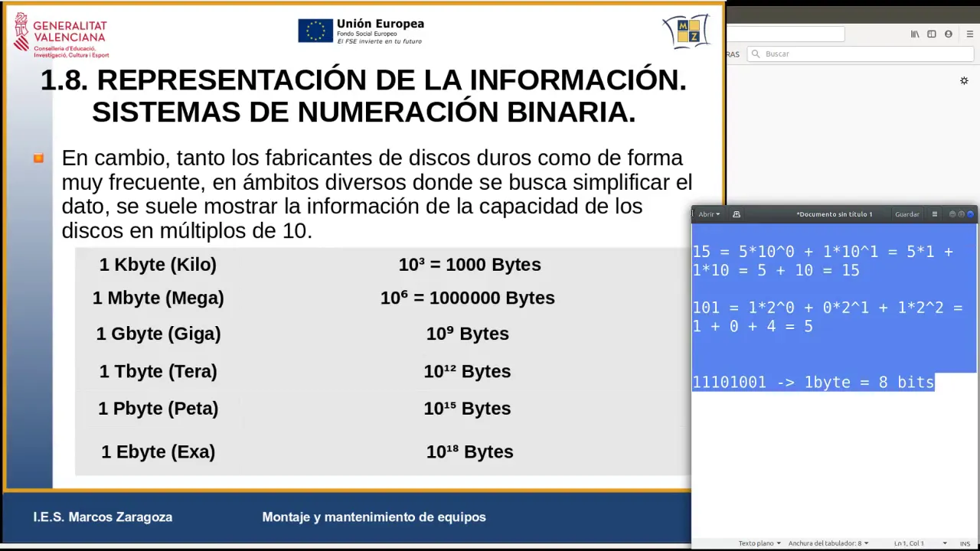Open the Ln 1, Col 1 position dropdown
This screenshot has height=551, width=980.
(920, 543)
